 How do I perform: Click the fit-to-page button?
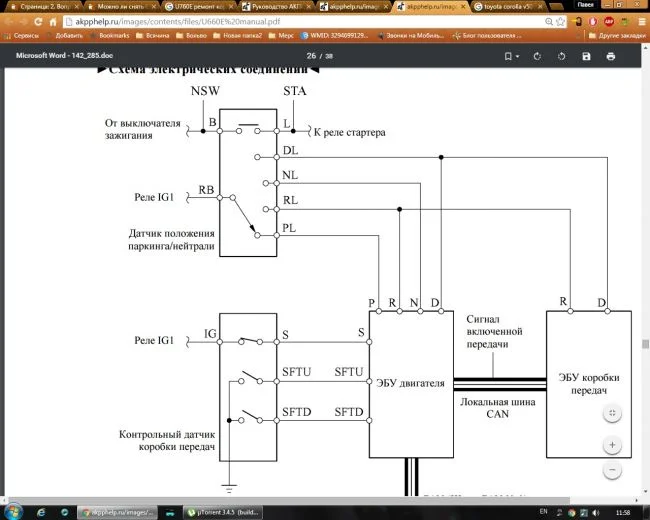coord(612,412)
